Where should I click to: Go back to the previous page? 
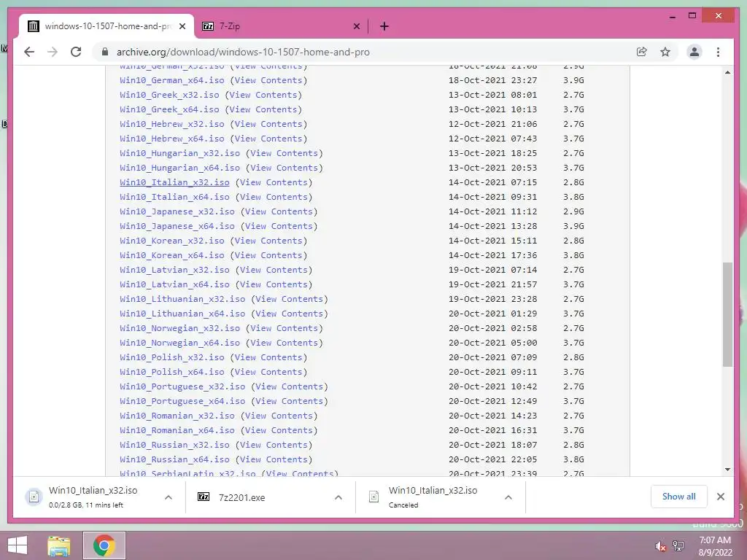point(29,52)
